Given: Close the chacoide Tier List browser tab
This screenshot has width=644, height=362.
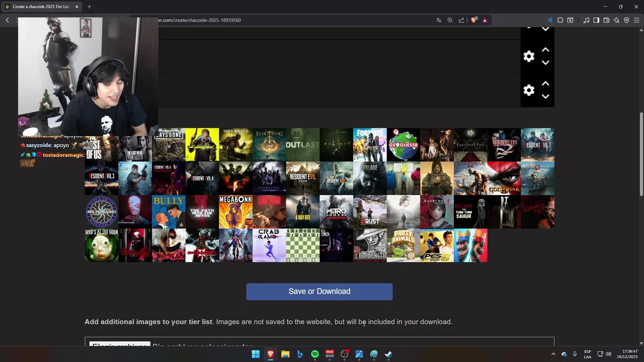Looking at the screenshot, I should (76, 7).
